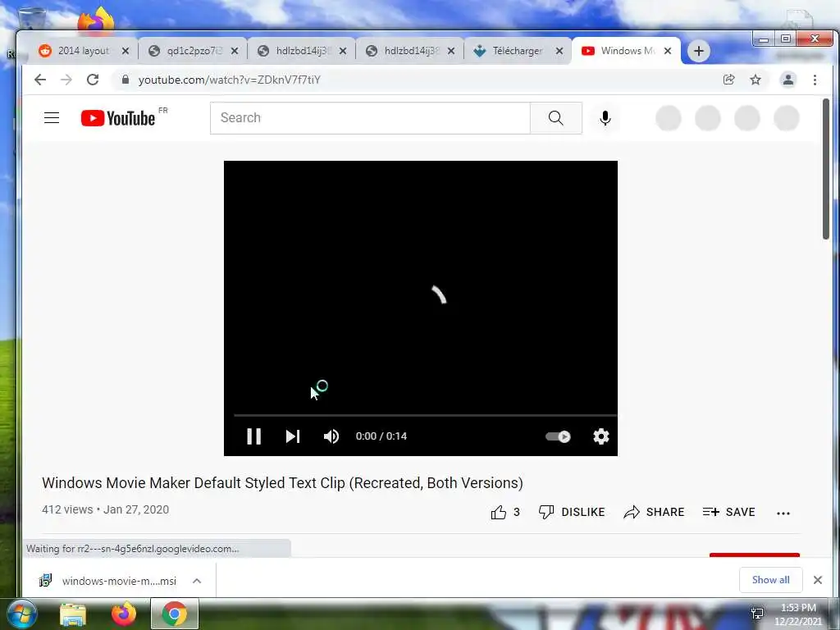Open a new browser tab
The image size is (840, 630).
[x=699, y=51]
